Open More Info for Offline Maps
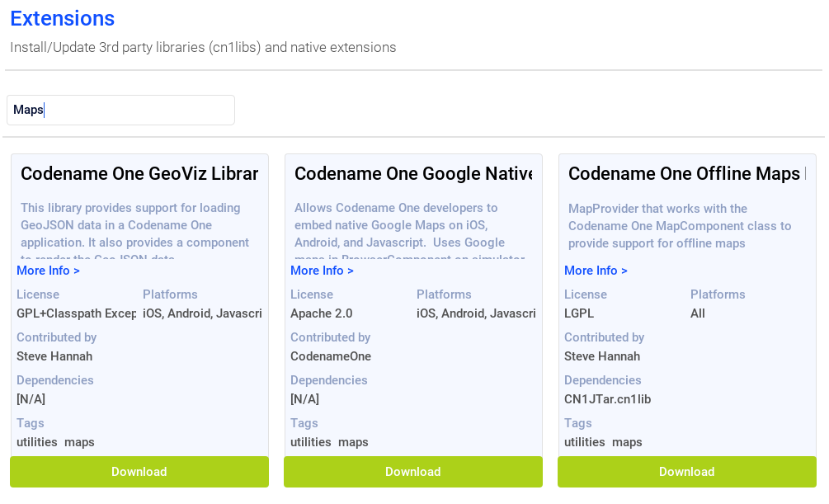Screen dimensions: 829x504 pos(596,271)
